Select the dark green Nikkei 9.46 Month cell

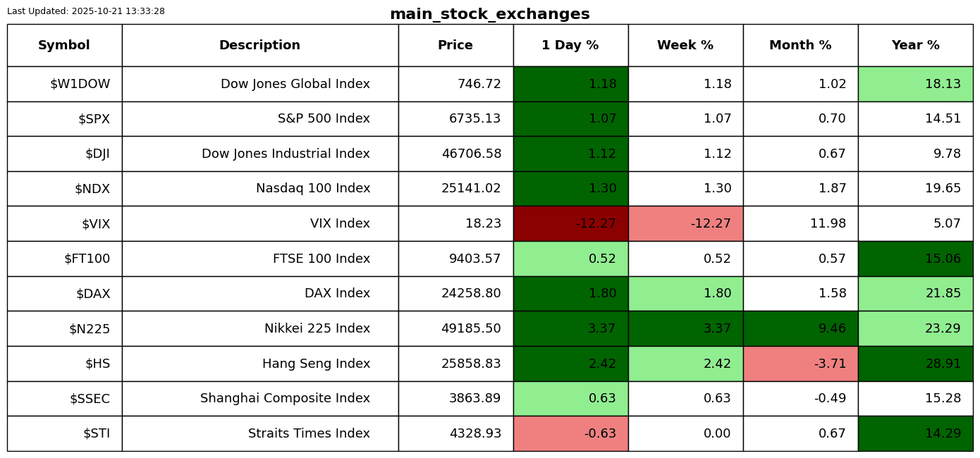point(800,328)
